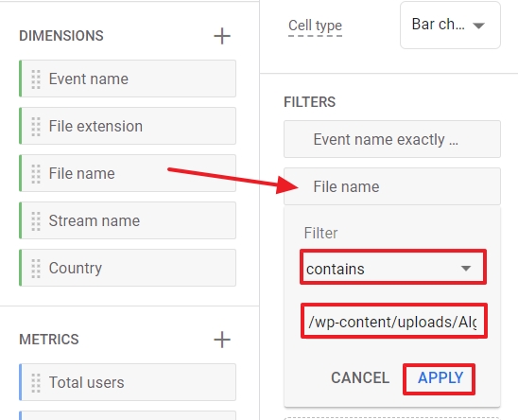Apply the File name filter
This screenshot has width=518, height=420.
pos(440,378)
